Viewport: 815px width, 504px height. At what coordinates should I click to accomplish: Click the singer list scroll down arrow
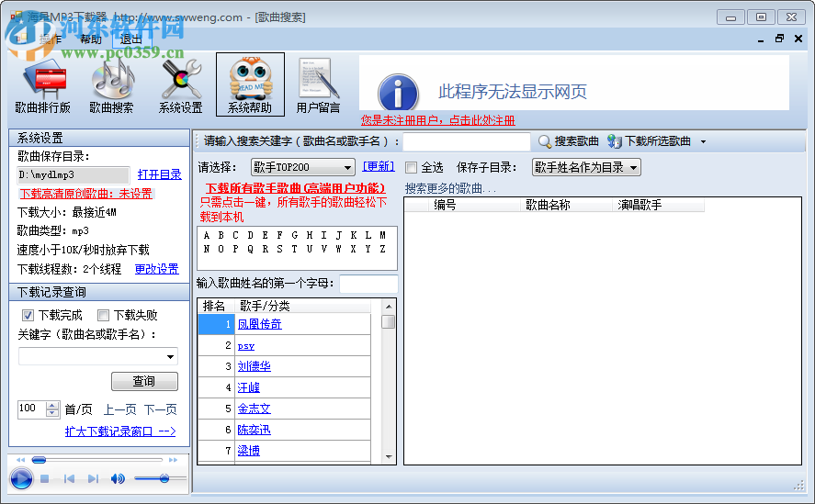[x=389, y=457]
